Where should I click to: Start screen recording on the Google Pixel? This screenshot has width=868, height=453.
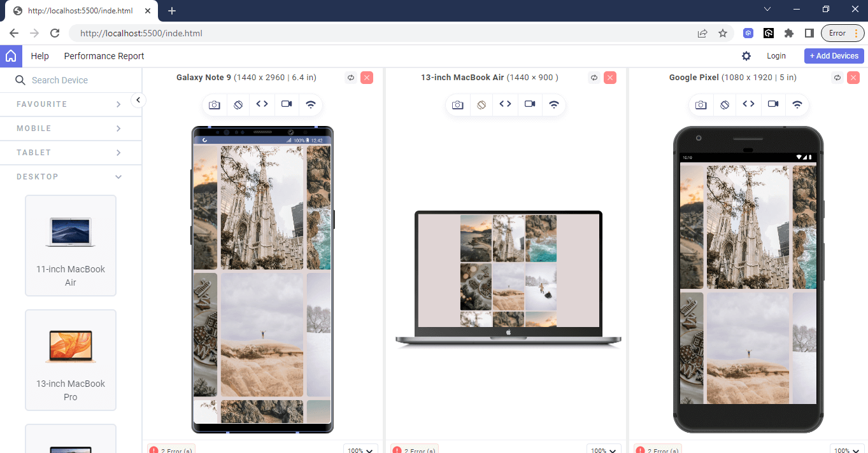tap(772, 104)
